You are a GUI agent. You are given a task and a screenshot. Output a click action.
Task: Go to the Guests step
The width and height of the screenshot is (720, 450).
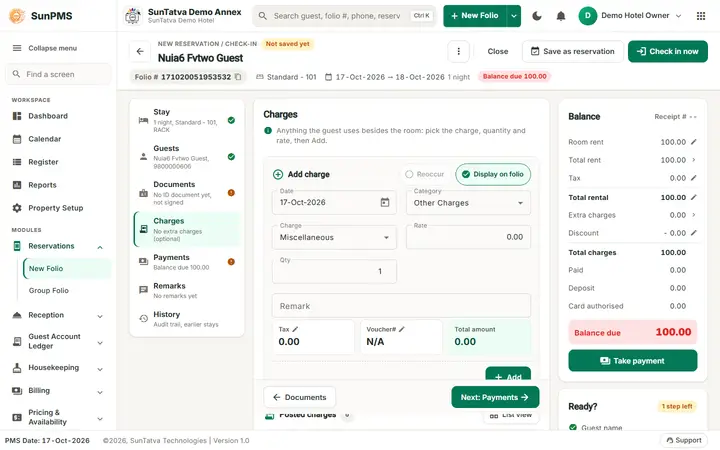187,157
